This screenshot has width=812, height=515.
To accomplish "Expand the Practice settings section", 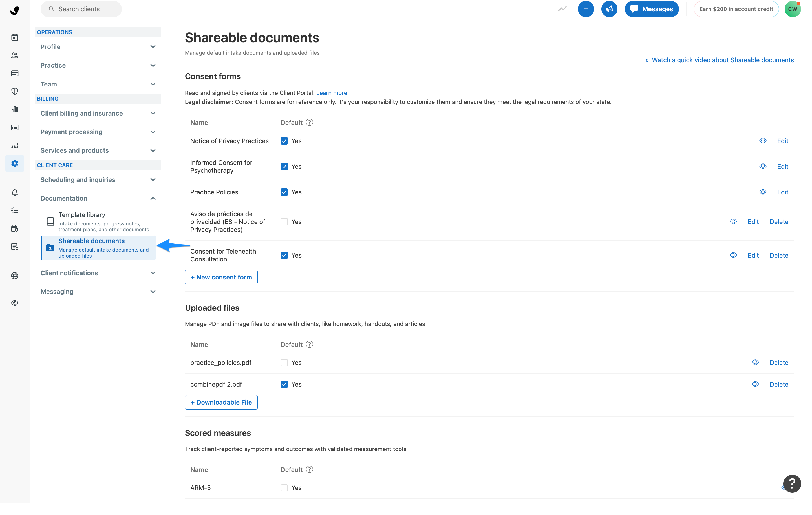I will coord(98,65).
